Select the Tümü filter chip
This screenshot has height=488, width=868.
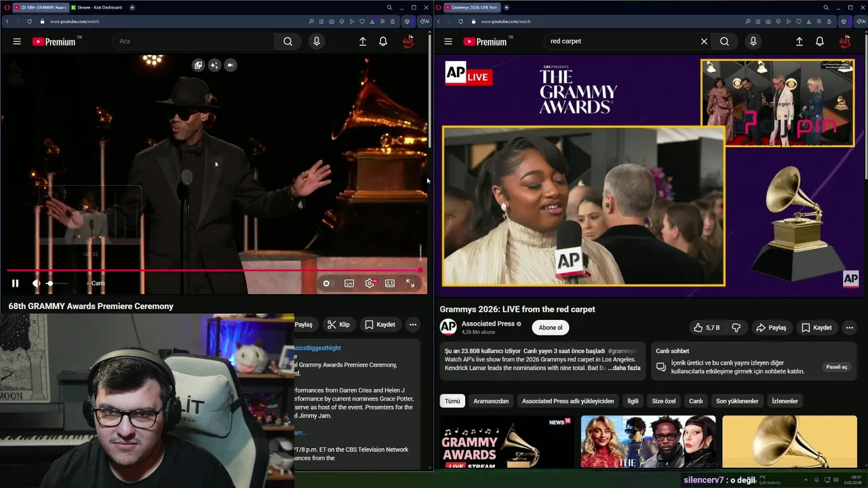[x=452, y=401]
